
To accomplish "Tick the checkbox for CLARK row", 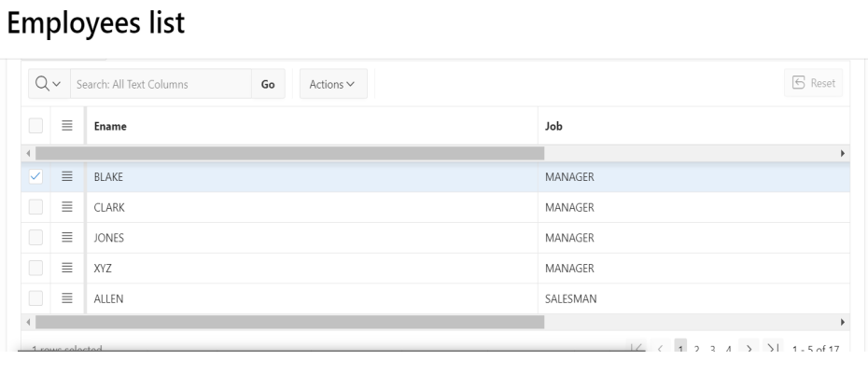I will (x=35, y=206).
